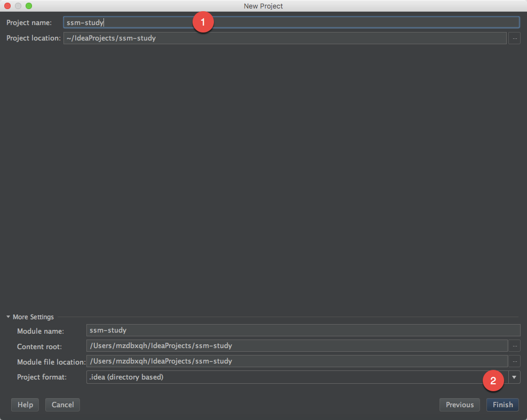Screen dimensions: 527x420
Task: Click the Help button
Action: coord(25,405)
